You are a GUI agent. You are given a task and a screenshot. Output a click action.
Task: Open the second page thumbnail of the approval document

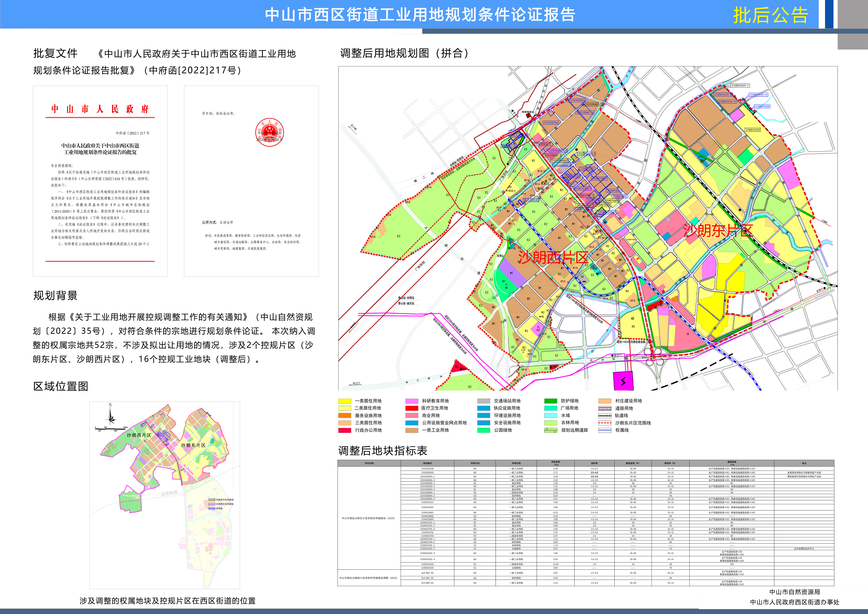(x=251, y=181)
